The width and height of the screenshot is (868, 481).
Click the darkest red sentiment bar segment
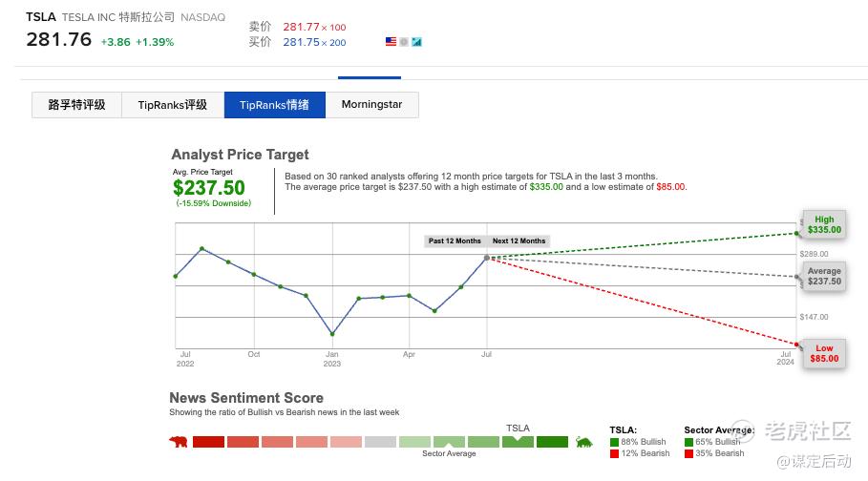(x=208, y=442)
